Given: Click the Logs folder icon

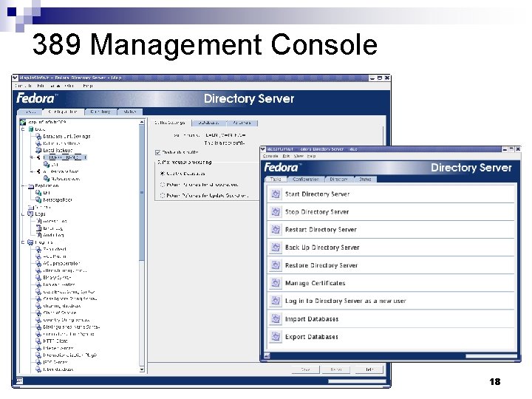Looking at the screenshot, I should (x=30, y=214).
